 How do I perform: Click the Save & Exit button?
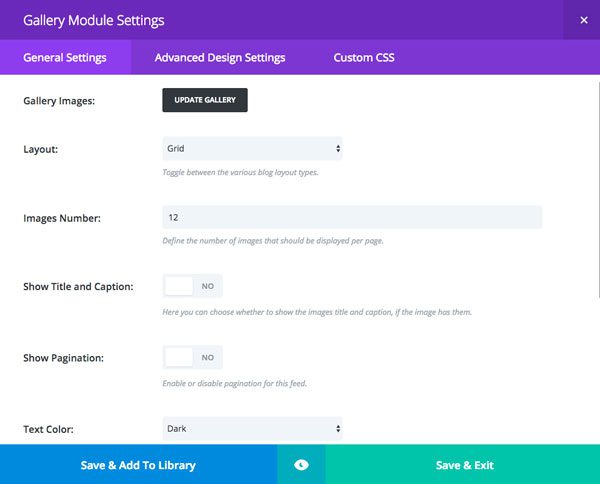click(x=463, y=464)
